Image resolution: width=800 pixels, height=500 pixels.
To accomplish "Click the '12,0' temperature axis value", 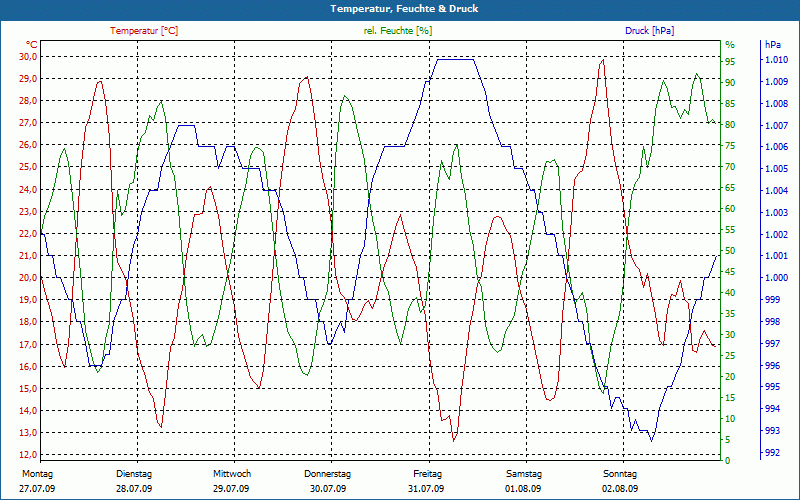I will [28, 455].
